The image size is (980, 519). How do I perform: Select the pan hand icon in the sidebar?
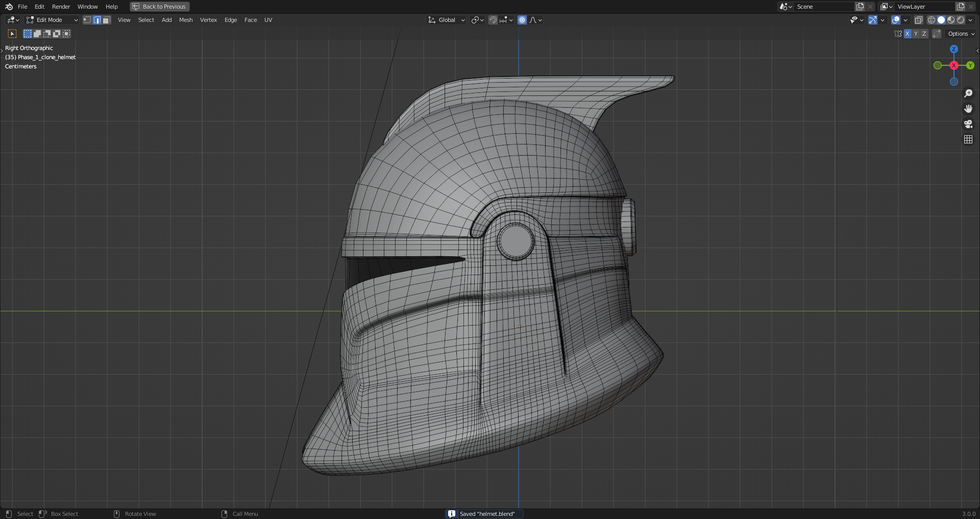click(x=968, y=108)
